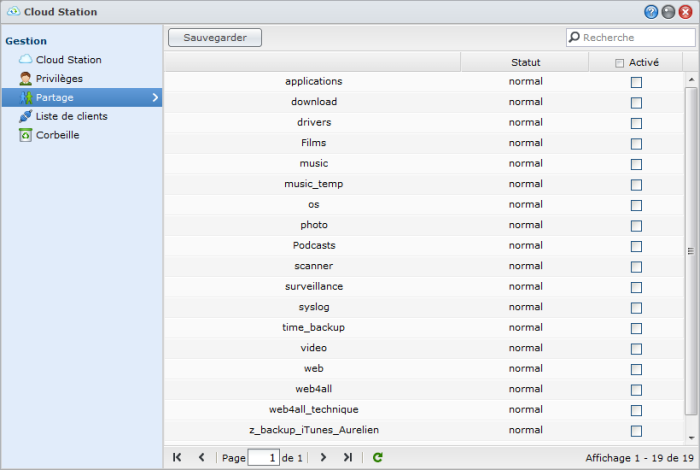Enable the surveillance folder checkbox
The width and height of the screenshot is (700, 470).
coord(636,287)
